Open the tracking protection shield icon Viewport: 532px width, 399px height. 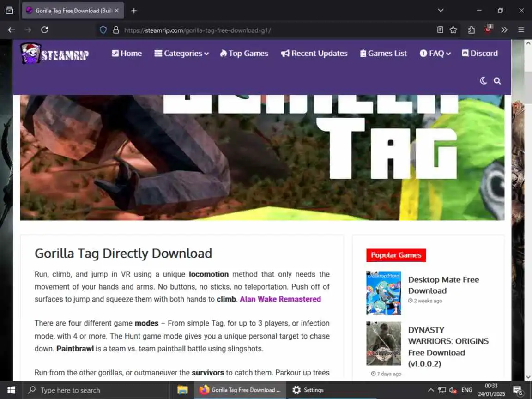tap(103, 30)
